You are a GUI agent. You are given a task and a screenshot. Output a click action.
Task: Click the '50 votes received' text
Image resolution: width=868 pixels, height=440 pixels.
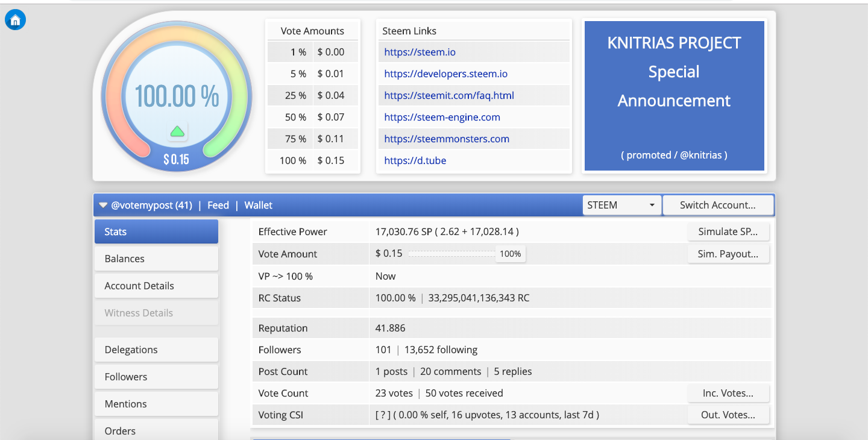464,393
